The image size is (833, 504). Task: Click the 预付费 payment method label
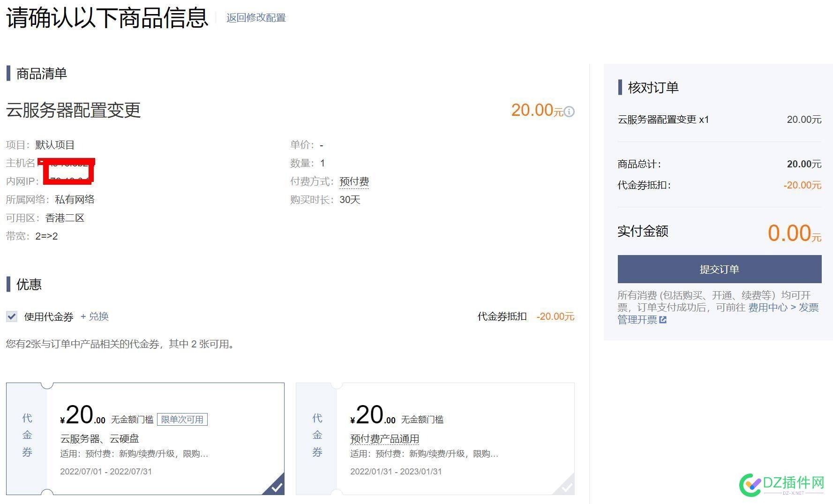[354, 181]
